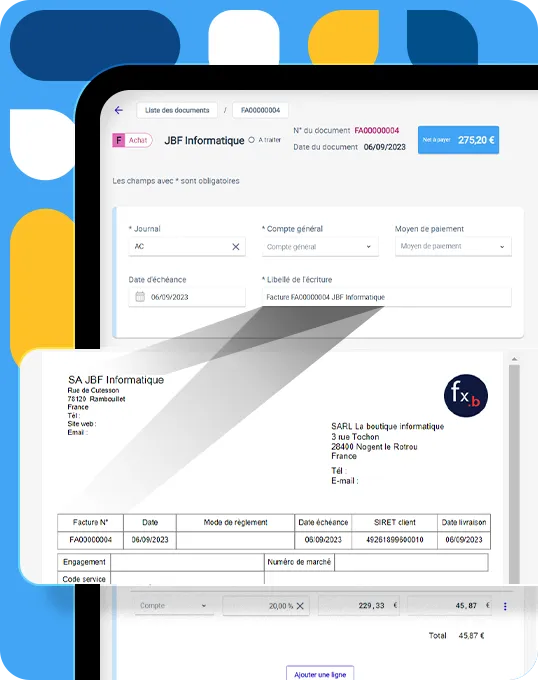538x680 pixels.
Task: Click the Date d'échéance field
Action: pos(187,297)
